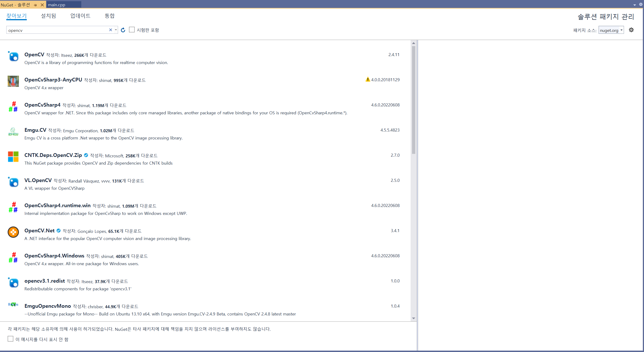Click the pin icon on NuGet tab

pyautogui.click(x=35, y=5)
